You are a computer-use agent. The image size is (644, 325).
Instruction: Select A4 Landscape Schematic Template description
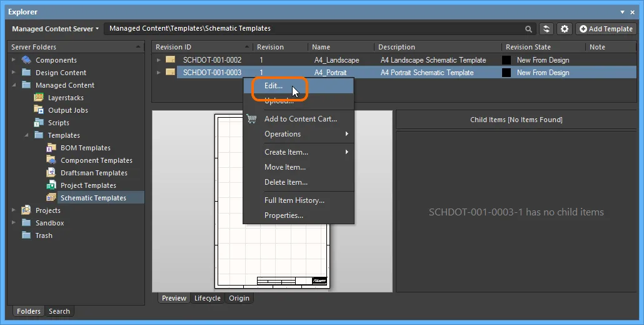click(433, 60)
